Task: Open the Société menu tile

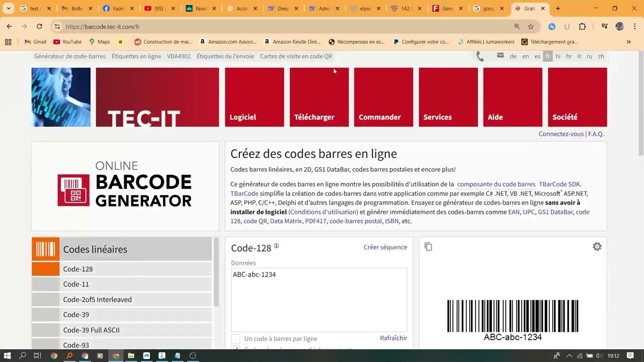Action: point(577,97)
